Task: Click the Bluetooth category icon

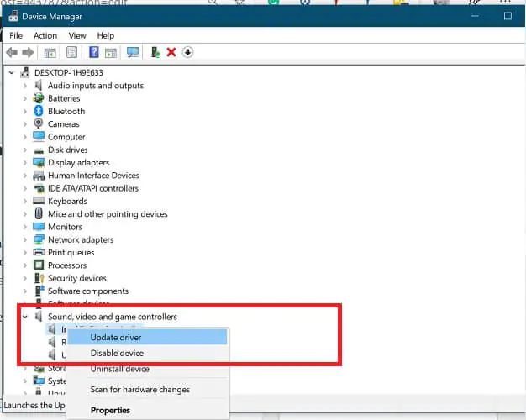Action: pos(39,111)
